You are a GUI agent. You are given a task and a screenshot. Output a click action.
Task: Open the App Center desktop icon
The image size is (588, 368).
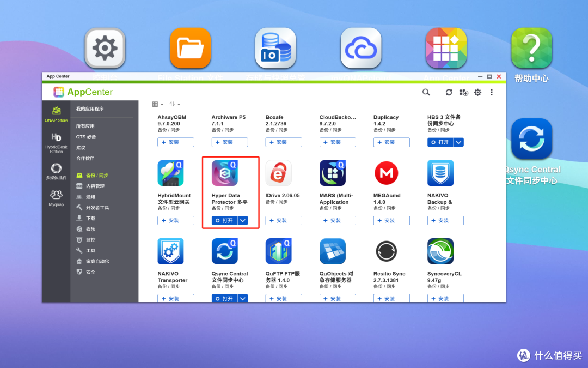coord(446,48)
